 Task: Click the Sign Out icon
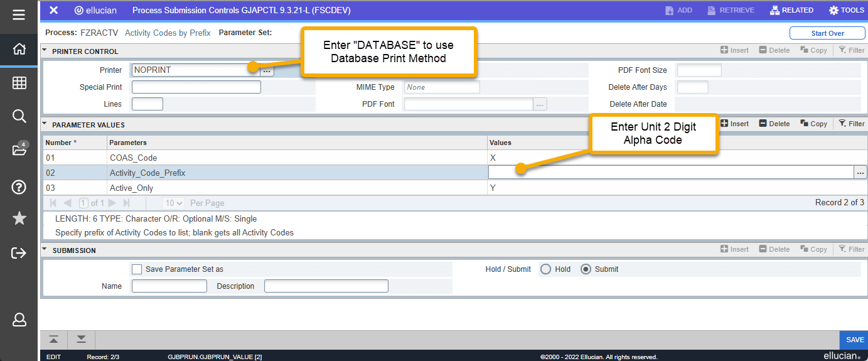[19, 253]
